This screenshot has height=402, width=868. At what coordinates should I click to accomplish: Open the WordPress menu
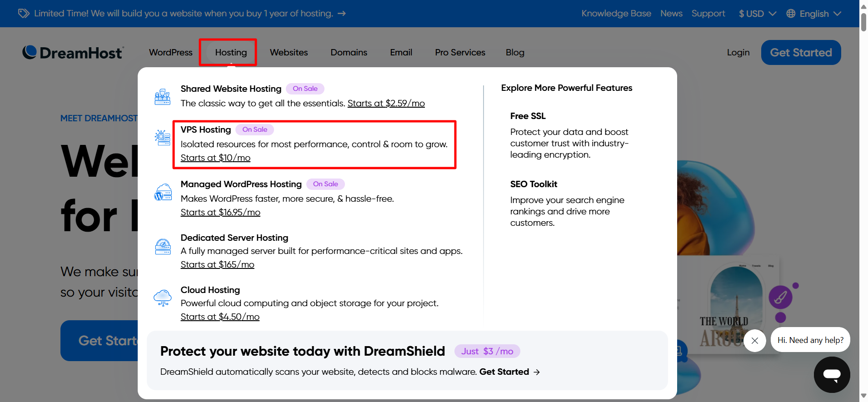[171, 52]
